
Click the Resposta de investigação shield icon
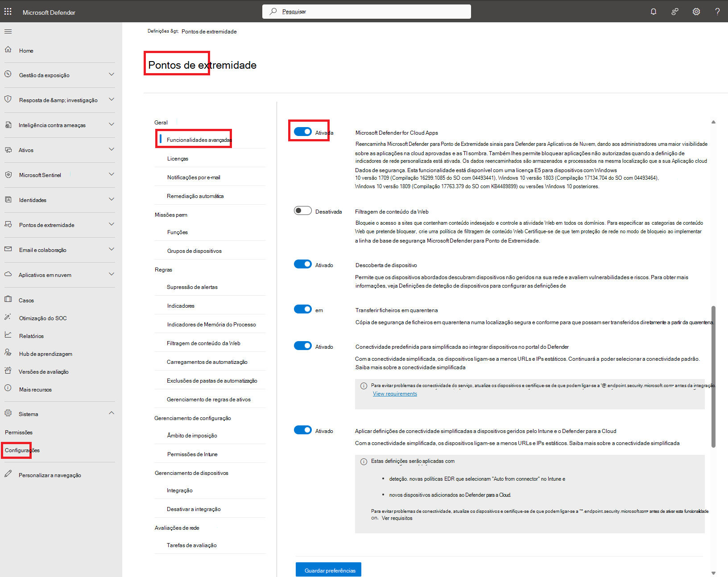coord(8,99)
